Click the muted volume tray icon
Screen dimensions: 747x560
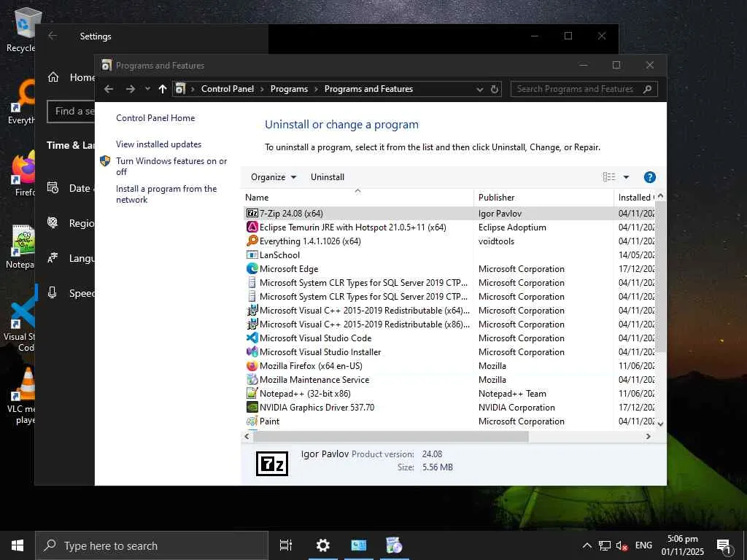[x=622, y=545]
